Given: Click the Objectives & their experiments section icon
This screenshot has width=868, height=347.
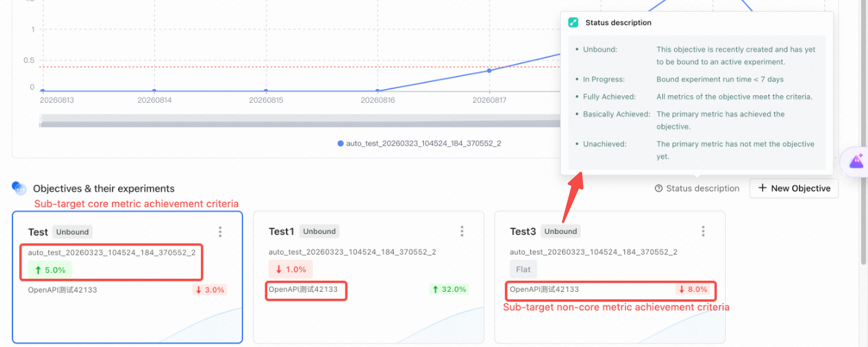Looking at the screenshot, I should click(19, 188).
